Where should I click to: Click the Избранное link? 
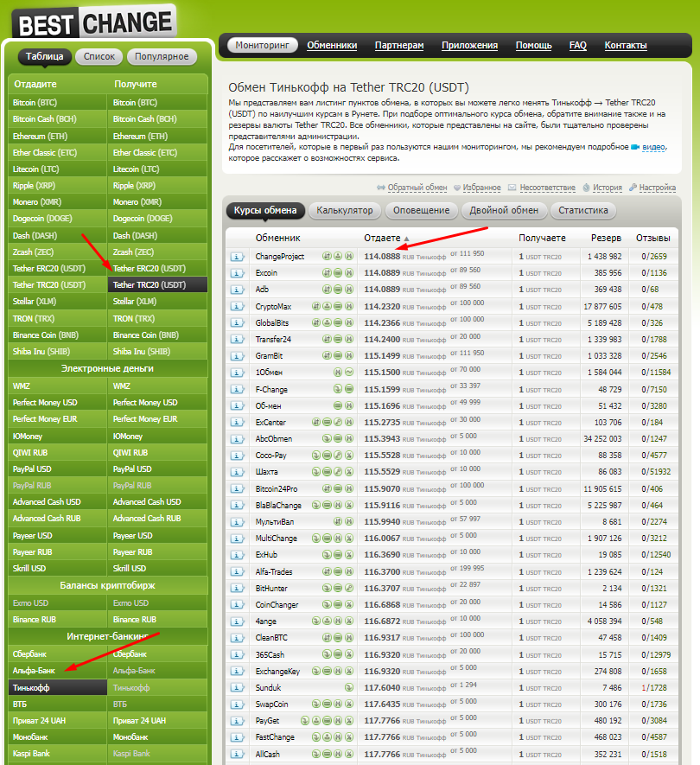481,188
